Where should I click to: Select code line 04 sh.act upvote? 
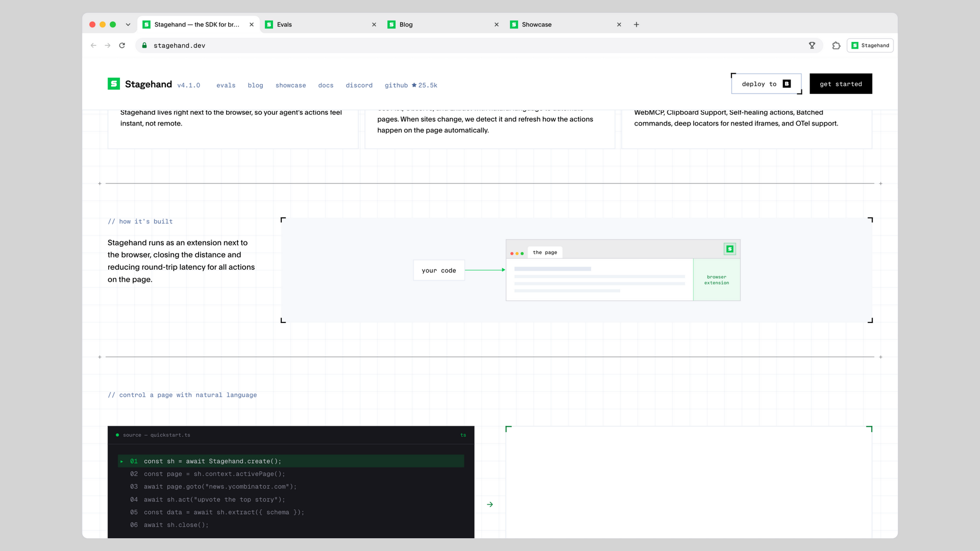[x=291, y=499]
